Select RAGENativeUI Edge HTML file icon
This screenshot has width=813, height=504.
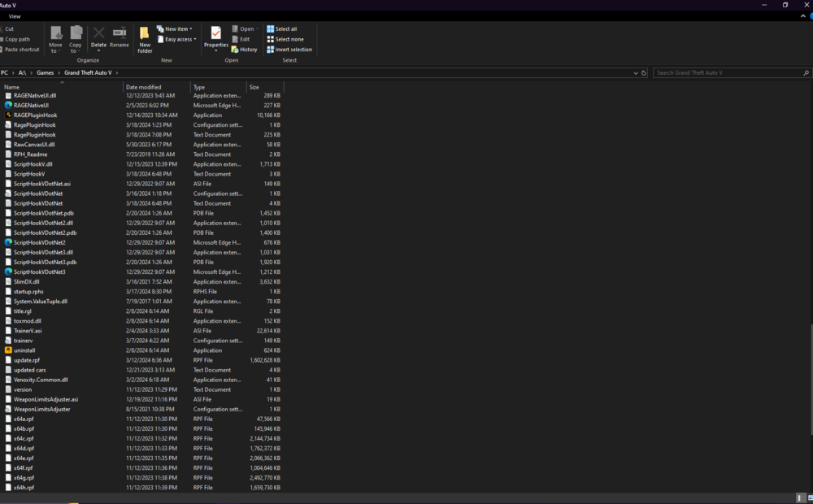coord(8,105)
